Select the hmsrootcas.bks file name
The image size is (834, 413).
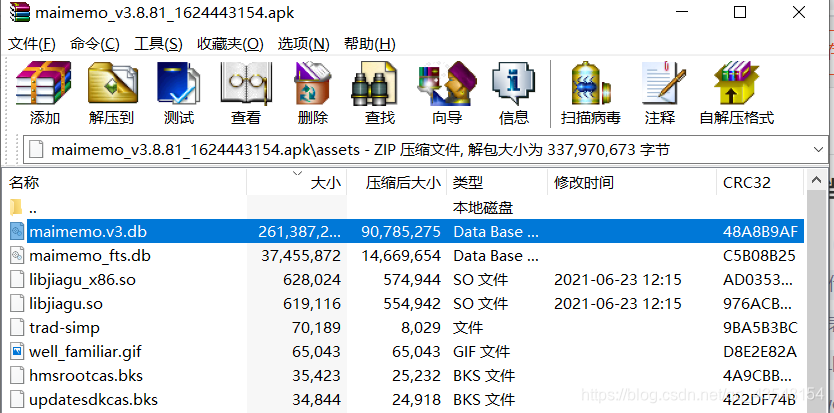(x=86, y=376)
